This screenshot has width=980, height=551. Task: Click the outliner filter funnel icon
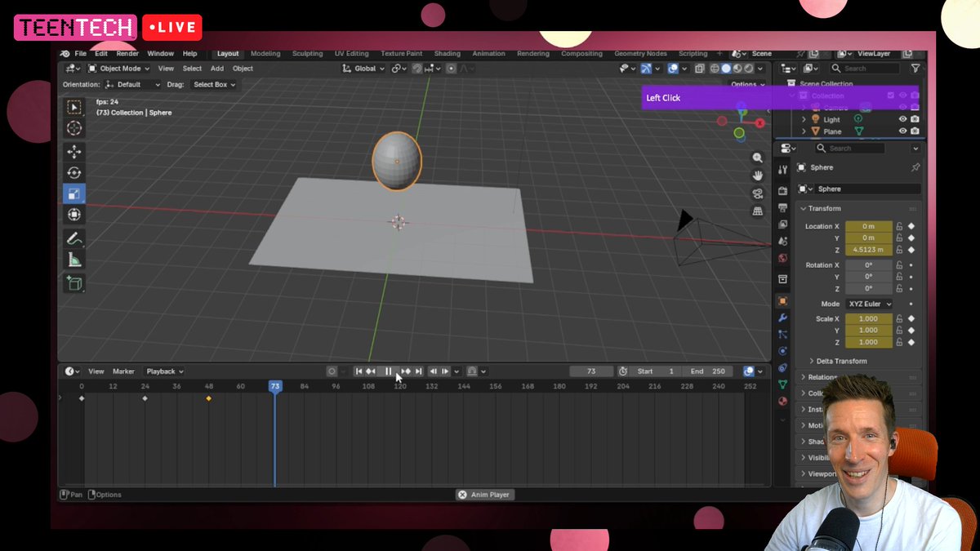pyautogui.click(x=915, y=69)
